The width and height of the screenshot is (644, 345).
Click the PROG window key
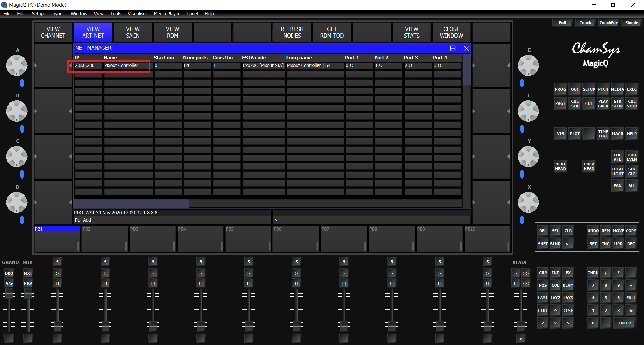click(560, 89)
